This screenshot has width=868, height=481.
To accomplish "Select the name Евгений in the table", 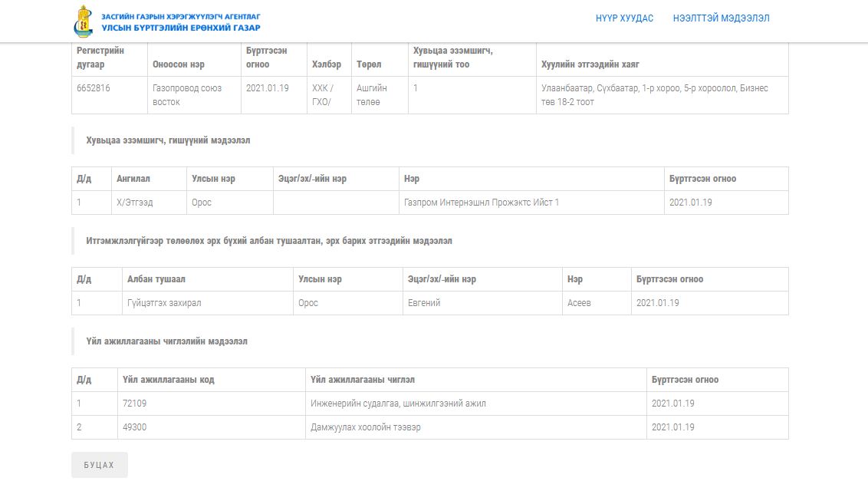I will 424,303.
